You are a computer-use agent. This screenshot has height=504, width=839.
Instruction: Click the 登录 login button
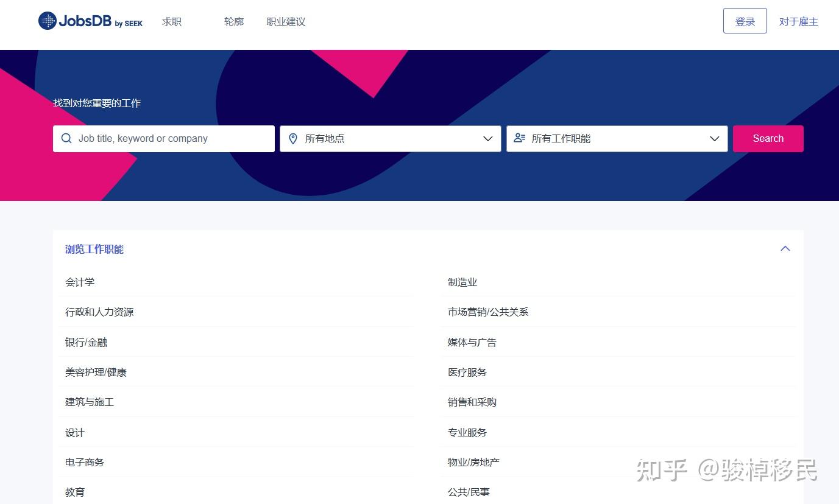point(745,21)
